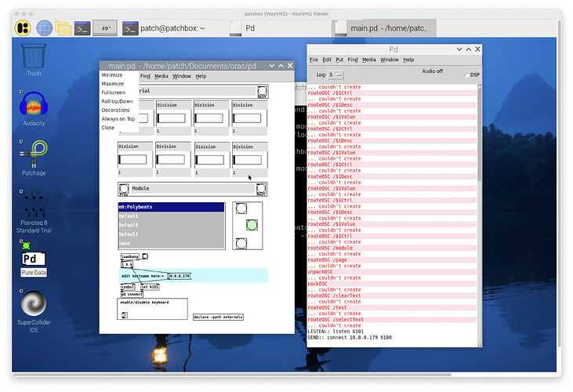Click the terminal launcher in the panel
The width and height of the screenshot is (573, 392).
coord(82,29)
